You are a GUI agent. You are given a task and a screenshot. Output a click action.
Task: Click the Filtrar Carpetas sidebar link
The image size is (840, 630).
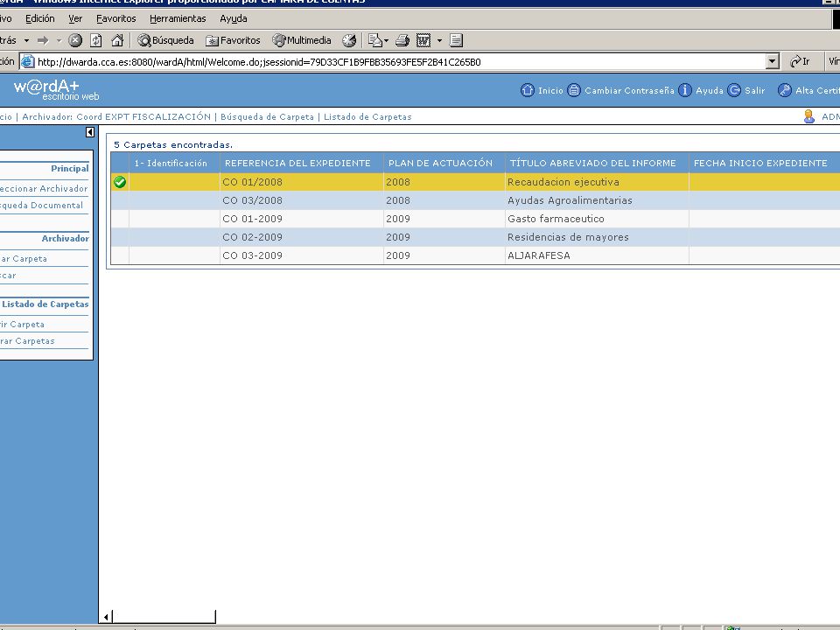coord(27,341)
